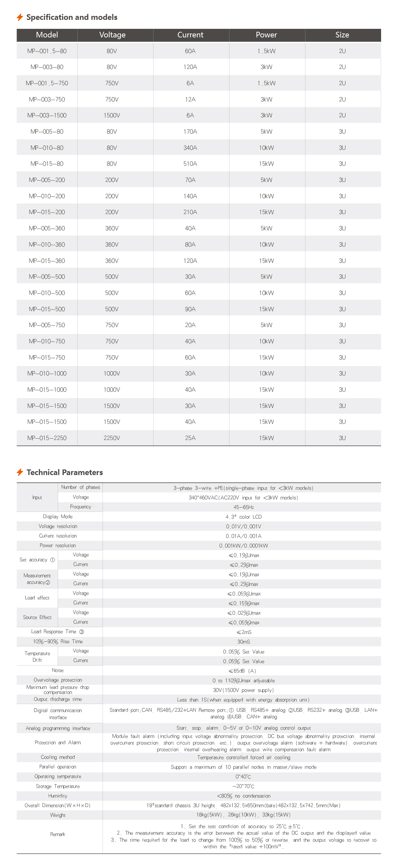Click the 510A current value

click(190, 164)
